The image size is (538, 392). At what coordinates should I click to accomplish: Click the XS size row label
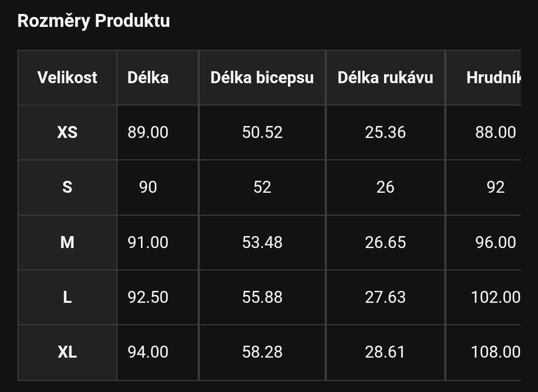tap(67, 132)
